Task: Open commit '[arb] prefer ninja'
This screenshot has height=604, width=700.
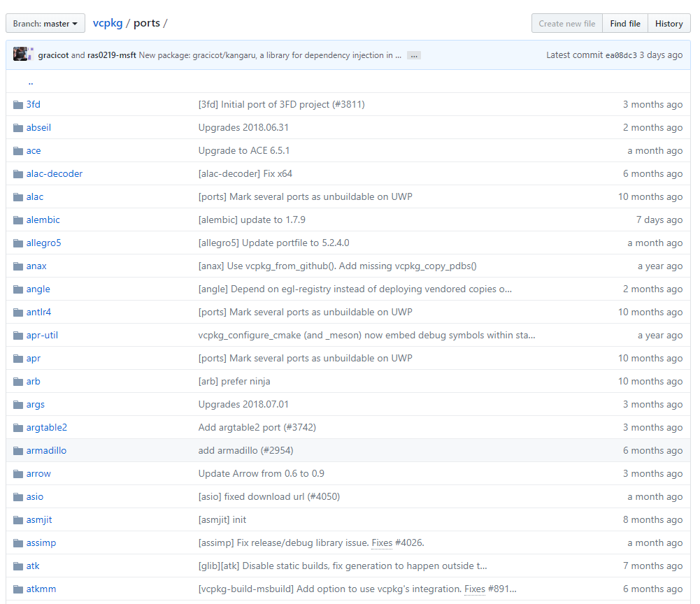Action: (234, 381)
